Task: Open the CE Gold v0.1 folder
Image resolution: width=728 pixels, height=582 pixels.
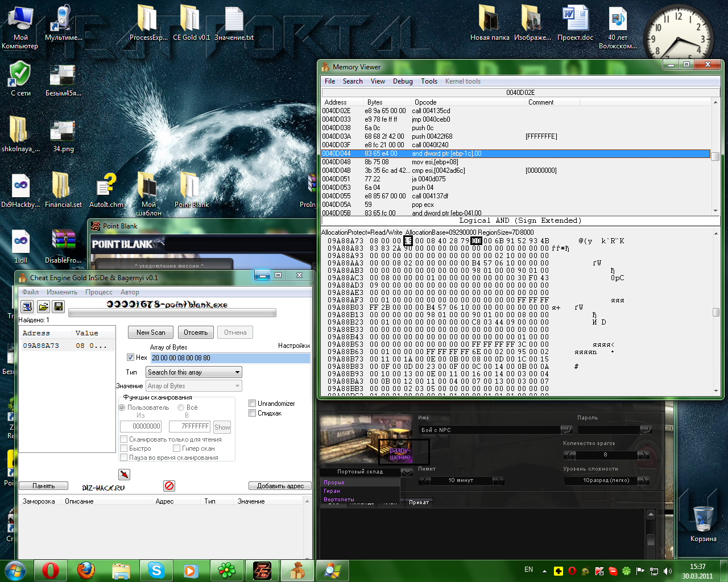Action: (x=192, y=23)
